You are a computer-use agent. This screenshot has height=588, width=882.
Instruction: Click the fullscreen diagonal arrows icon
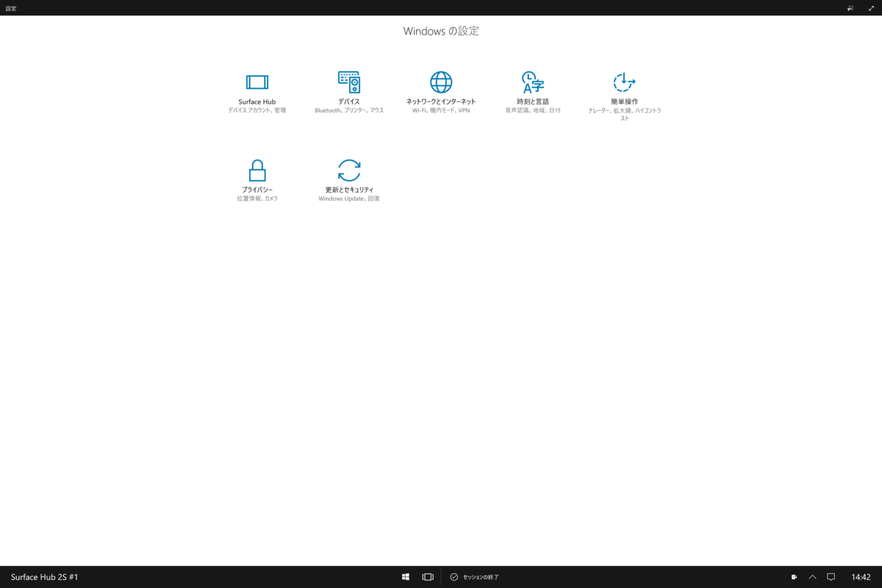[871, 8]
